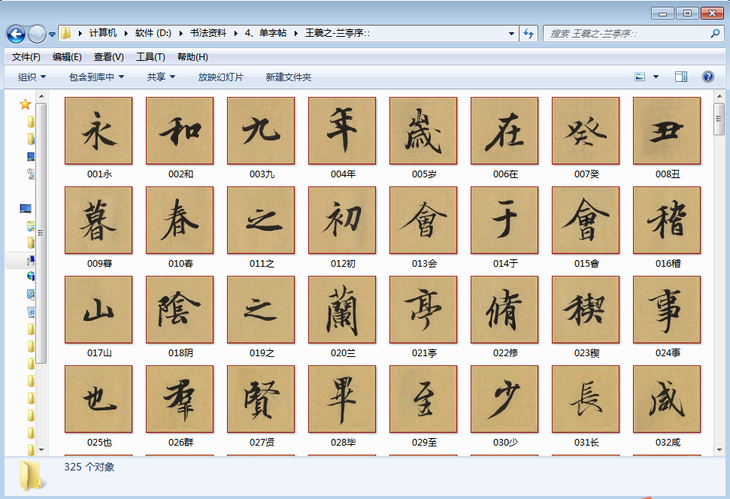
Task: Open the 组织 dropdown menu
Action: pyautogui.click(x=32, y=77)
